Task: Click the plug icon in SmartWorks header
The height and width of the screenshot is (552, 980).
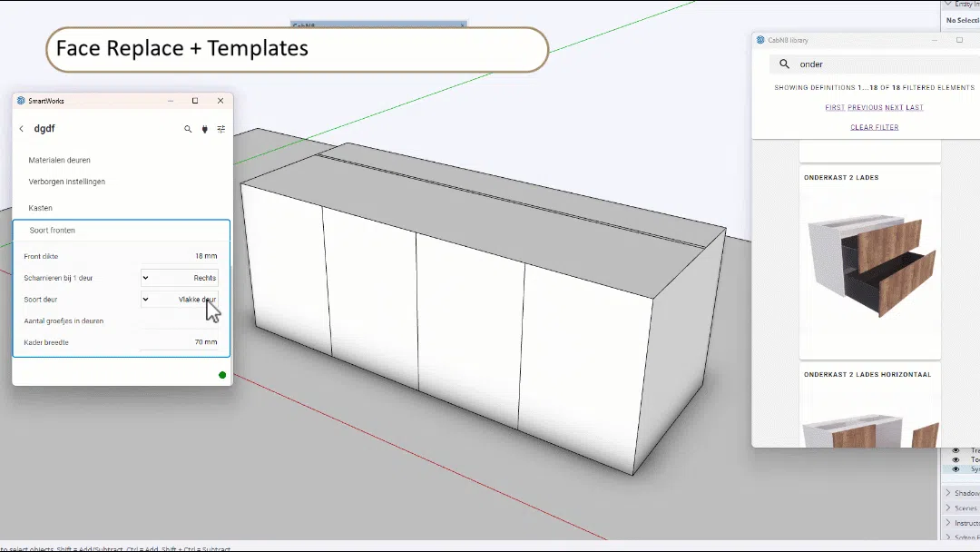Action: coord(204,129)
